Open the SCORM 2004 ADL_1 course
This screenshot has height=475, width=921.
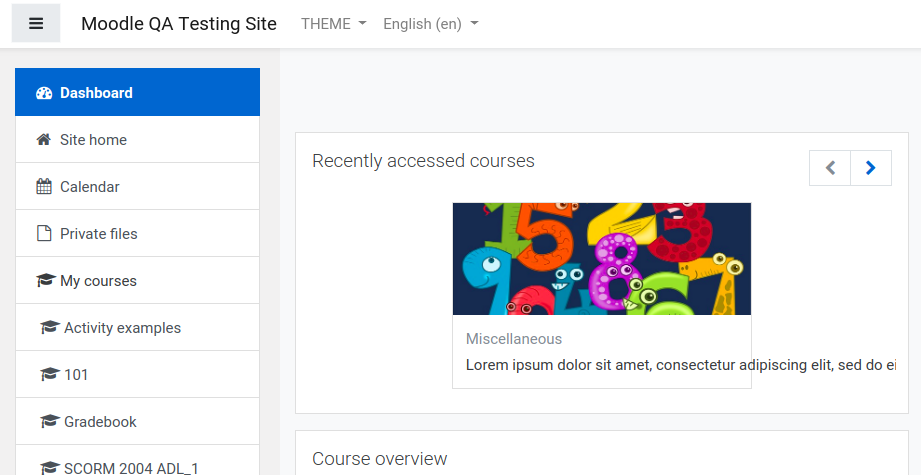(x=137, y=460)
